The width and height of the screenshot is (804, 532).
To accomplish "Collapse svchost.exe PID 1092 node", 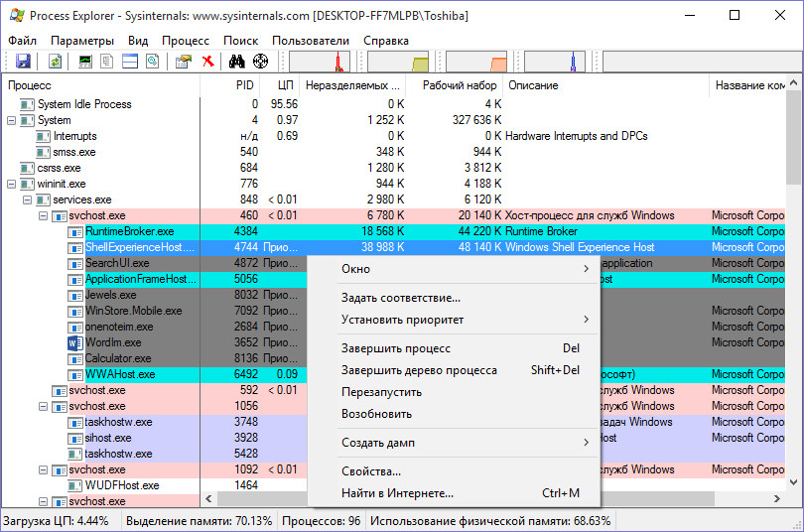I will [x=43, y=470].
